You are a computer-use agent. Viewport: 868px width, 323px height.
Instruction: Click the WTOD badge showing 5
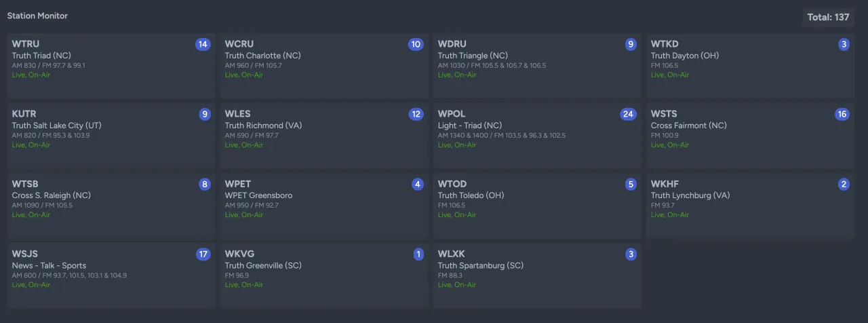631,184
